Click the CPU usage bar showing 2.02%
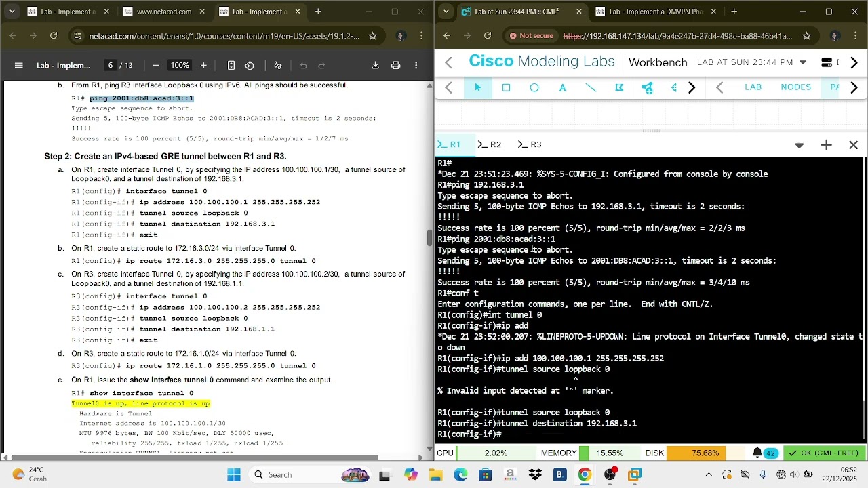 (x=496, y=453)
